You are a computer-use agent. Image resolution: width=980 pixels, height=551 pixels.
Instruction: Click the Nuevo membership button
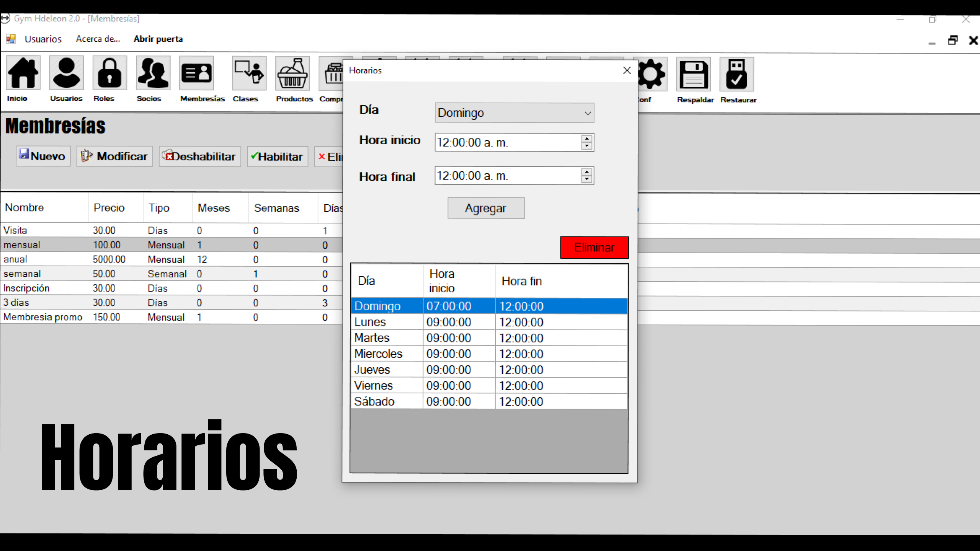(43, 156)
